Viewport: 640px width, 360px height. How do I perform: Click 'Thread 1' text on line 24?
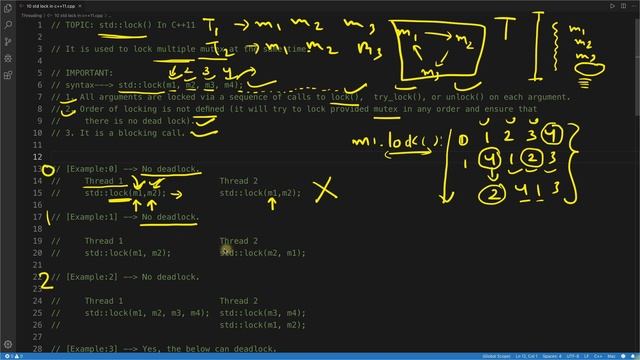tap(104, 301)
